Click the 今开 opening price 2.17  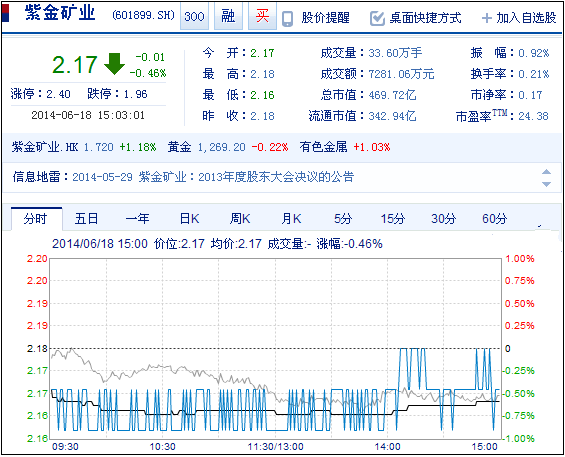[262, 53]
